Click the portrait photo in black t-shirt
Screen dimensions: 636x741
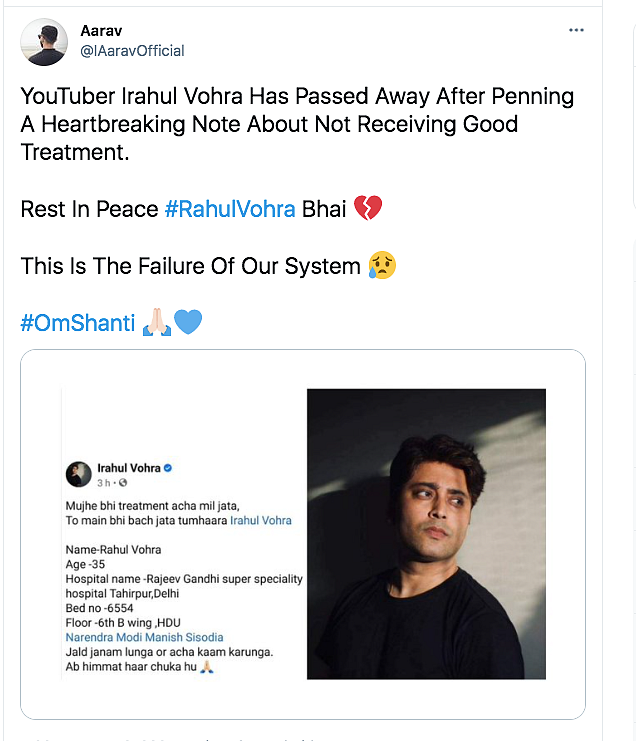(426, 534)
